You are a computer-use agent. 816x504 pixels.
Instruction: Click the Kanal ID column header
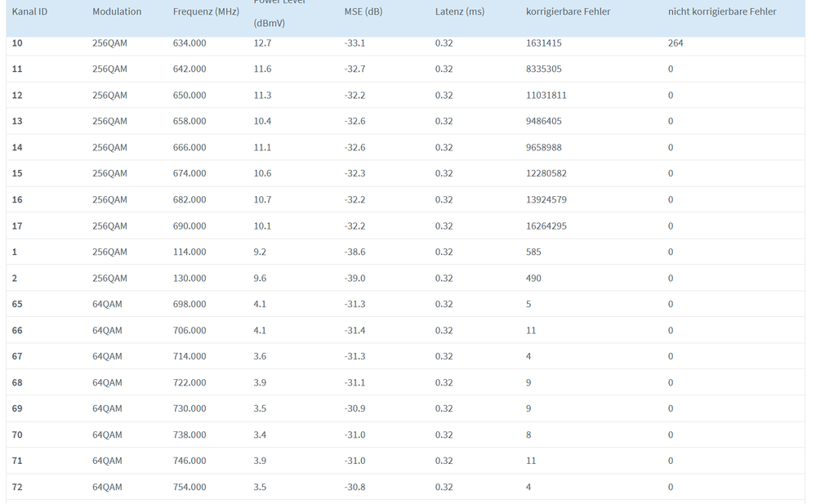point(29,12)
